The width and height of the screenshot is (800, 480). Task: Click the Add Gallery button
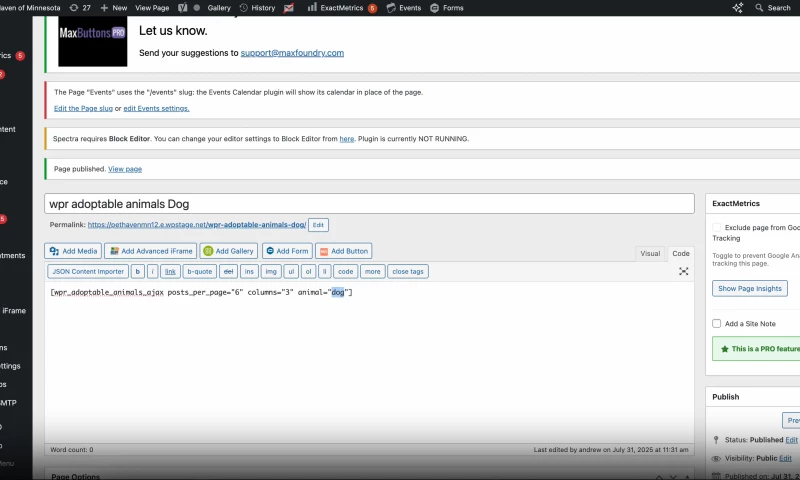coord(229,251)
